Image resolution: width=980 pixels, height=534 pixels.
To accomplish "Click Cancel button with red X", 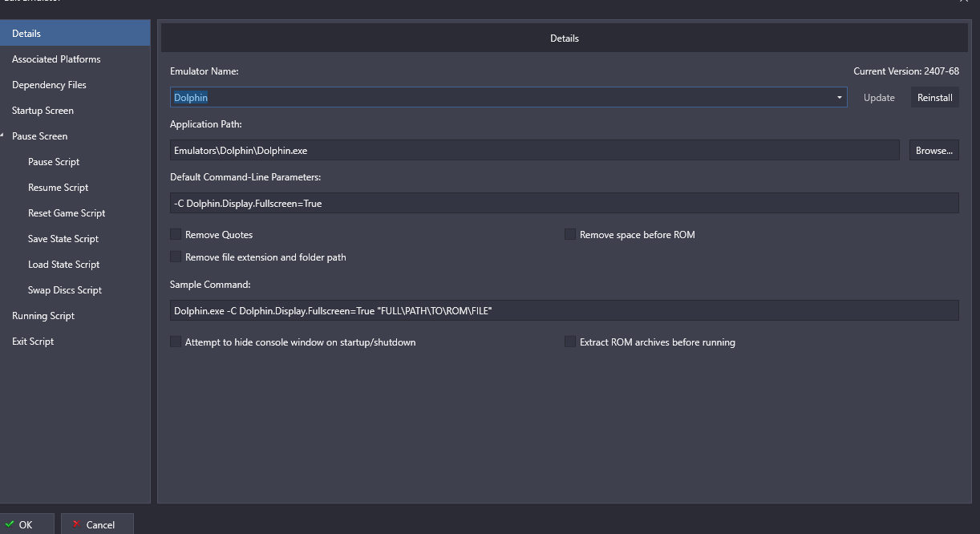I will (x=97, y=524).
